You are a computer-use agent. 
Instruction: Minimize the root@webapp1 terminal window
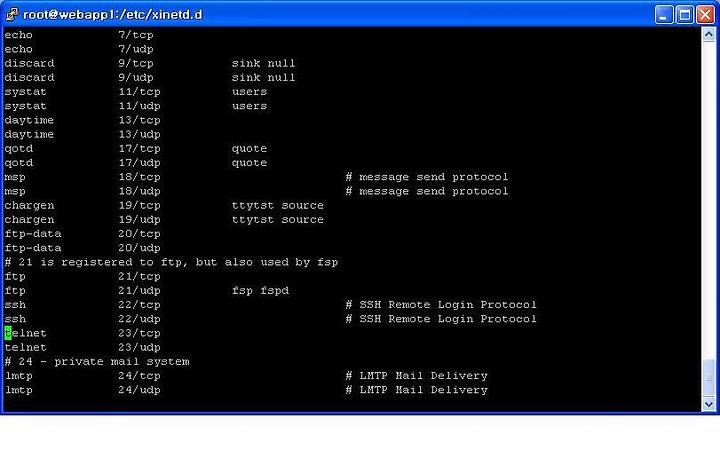tap(664, 15)
